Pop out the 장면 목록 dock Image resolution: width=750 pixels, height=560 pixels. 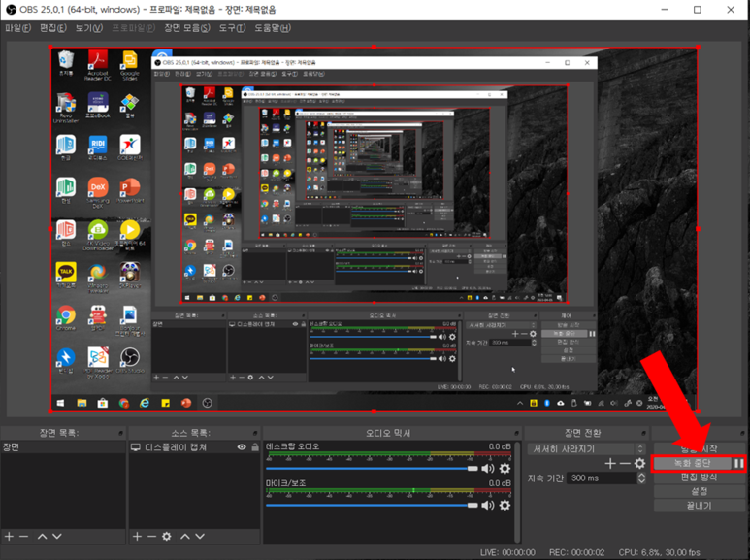120,433
